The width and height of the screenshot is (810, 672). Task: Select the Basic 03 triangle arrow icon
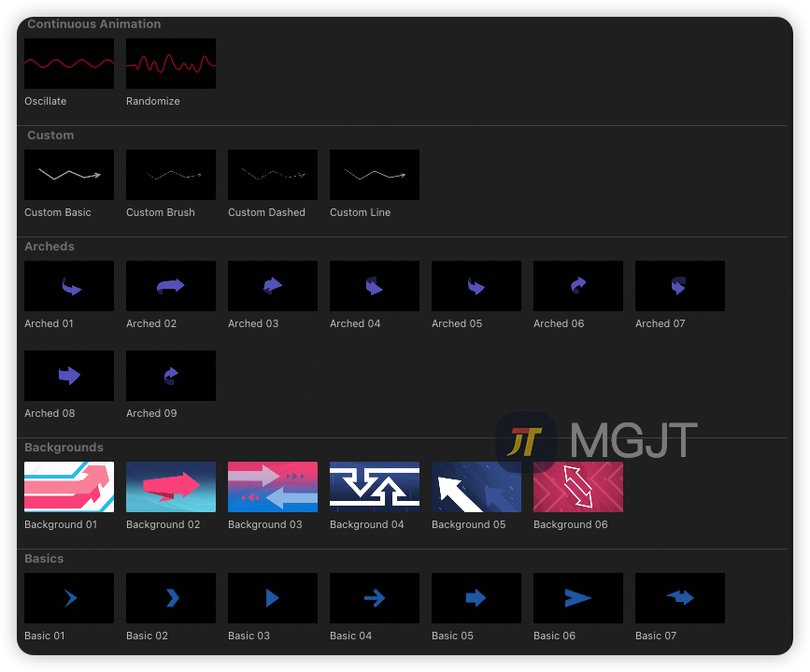tap(273, 598)
